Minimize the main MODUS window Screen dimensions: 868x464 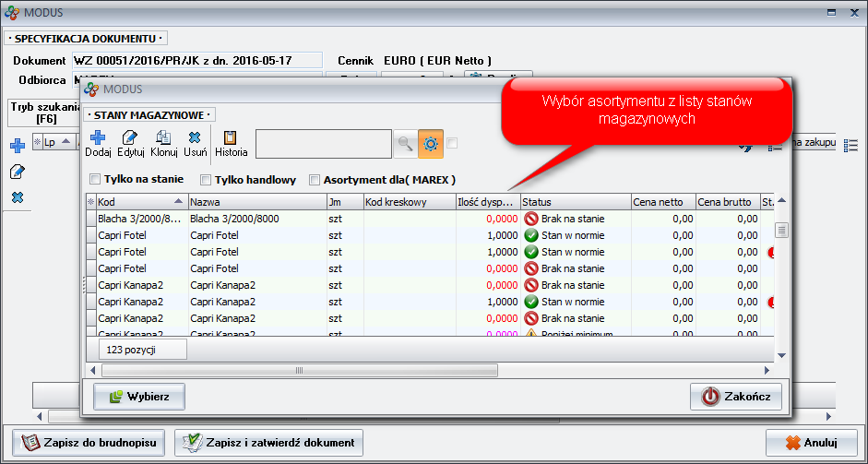coord(831,13)
